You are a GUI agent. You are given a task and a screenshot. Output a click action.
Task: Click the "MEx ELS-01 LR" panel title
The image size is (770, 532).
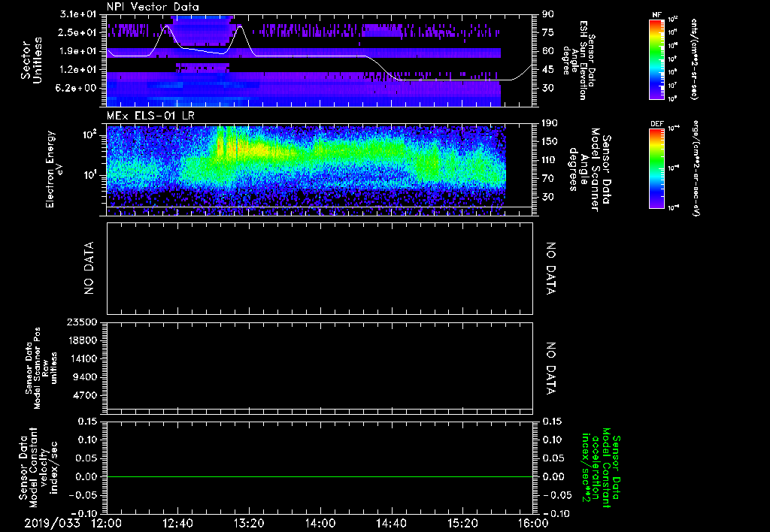tap(150, 116)
